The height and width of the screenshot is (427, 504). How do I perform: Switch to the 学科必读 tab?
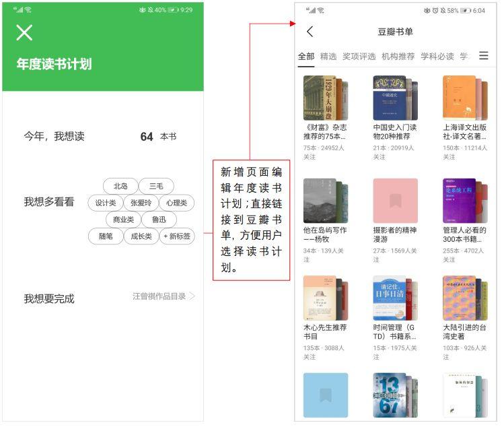click(x=437, y=57)
